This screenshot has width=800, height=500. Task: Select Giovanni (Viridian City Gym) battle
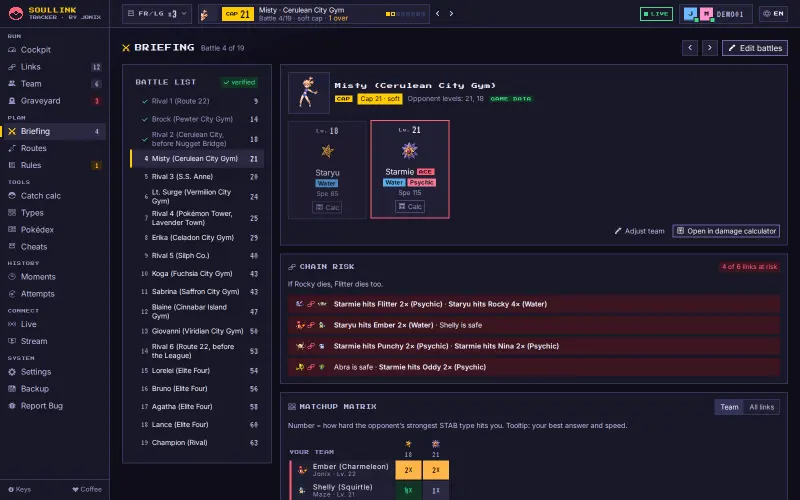197,331
